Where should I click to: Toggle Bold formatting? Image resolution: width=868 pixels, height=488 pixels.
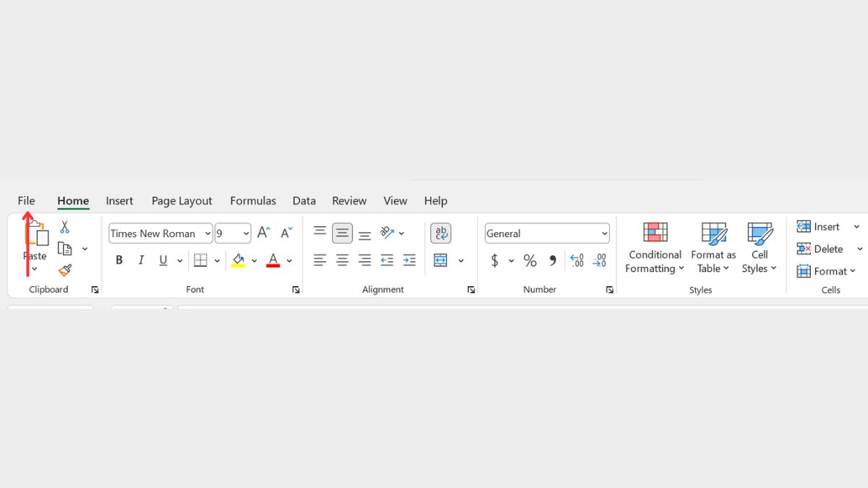tap(119, 260)
